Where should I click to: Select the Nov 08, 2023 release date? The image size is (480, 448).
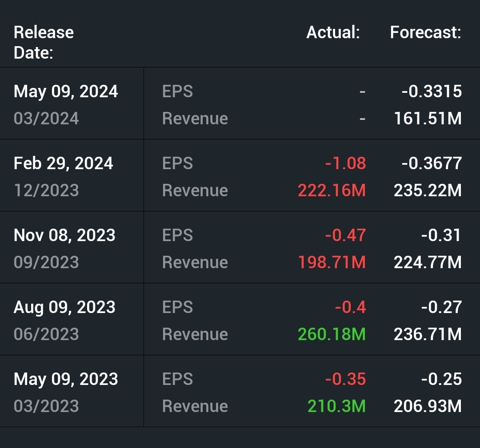click(64, 235)
